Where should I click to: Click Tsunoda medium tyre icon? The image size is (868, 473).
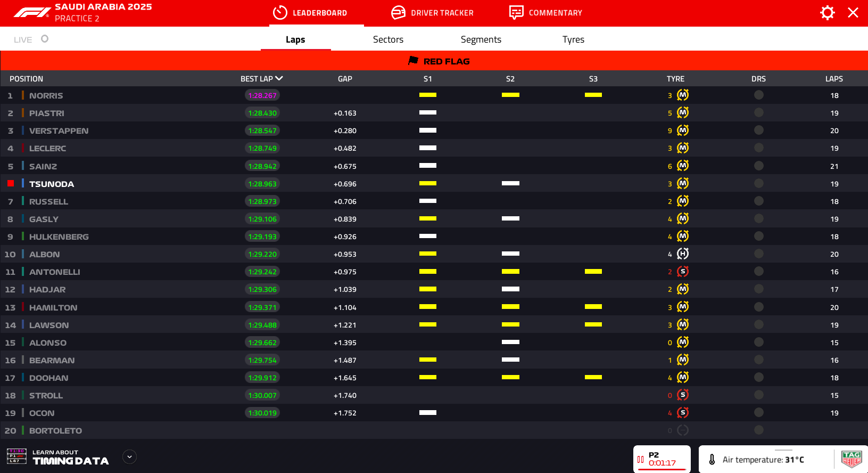click(683, 184)
